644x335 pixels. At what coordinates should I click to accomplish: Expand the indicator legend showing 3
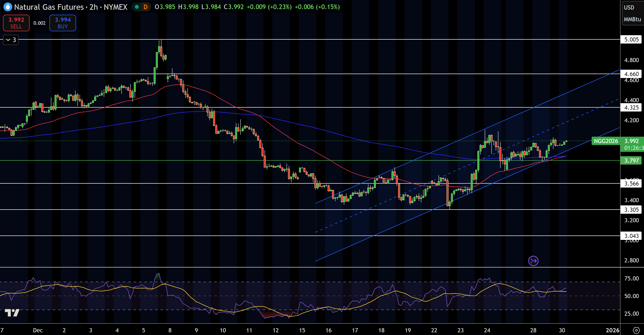point(11,40)
